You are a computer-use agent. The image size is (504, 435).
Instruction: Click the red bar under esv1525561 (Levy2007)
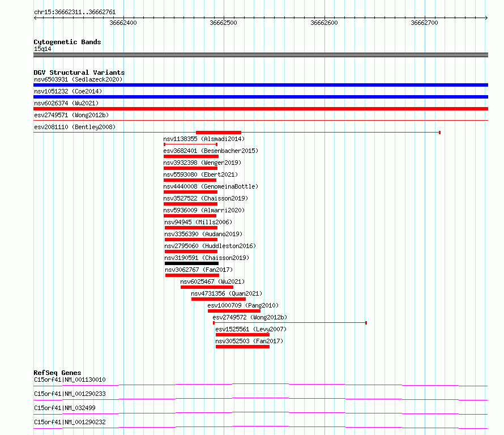(243, 335)
